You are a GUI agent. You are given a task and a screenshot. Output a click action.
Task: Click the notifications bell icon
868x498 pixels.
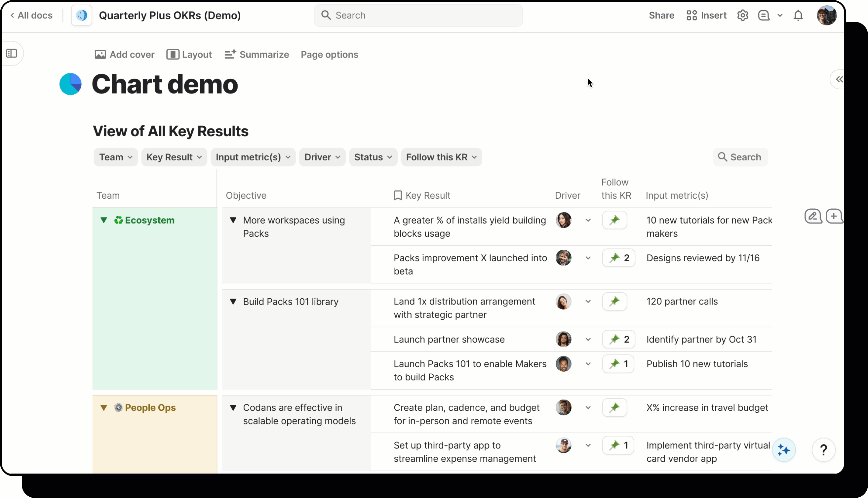pos(798,16)
